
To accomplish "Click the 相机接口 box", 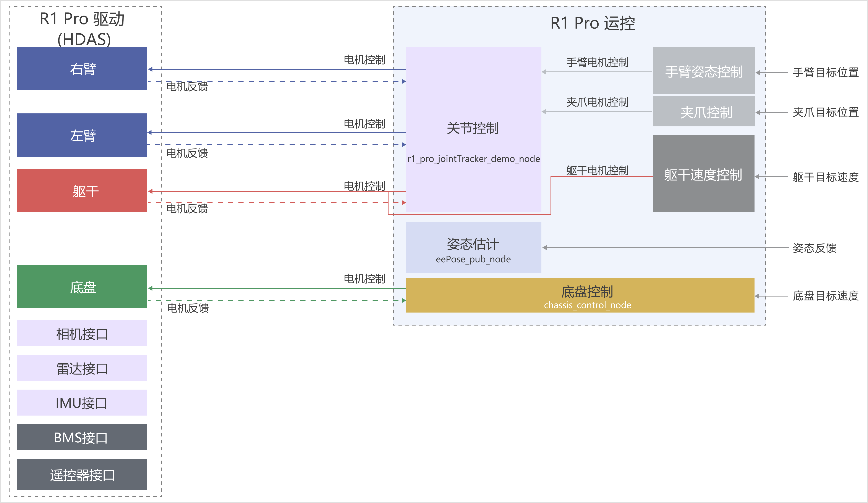I will (82, 333).
